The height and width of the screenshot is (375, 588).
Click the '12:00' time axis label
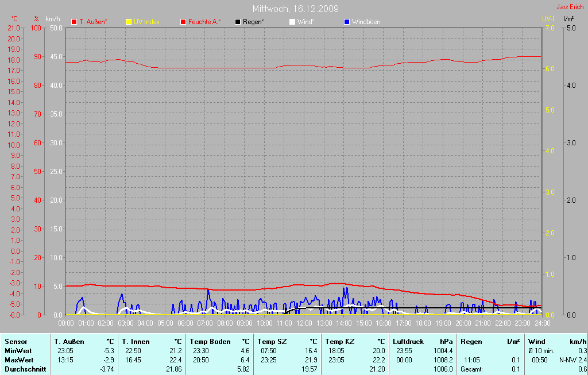pos(304,323)
